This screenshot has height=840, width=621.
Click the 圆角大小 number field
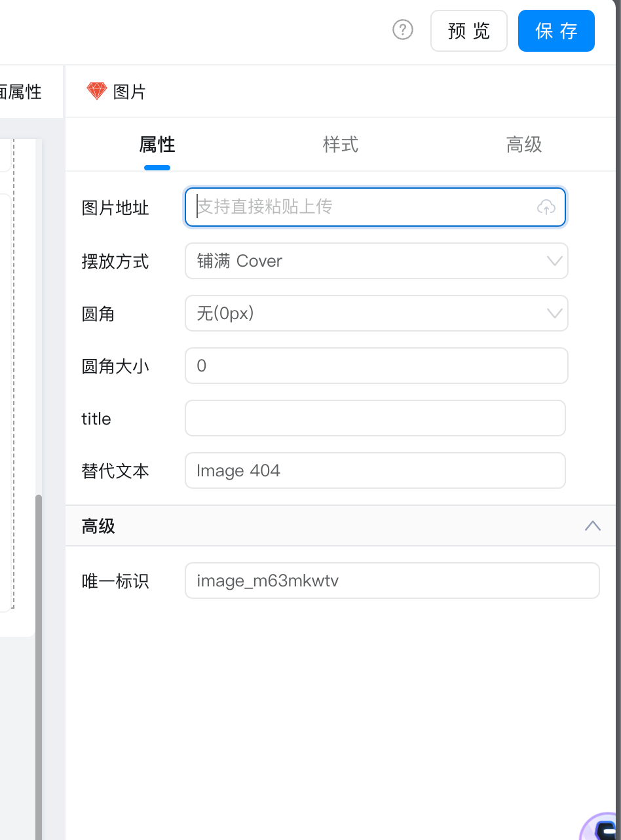[376, 366]
